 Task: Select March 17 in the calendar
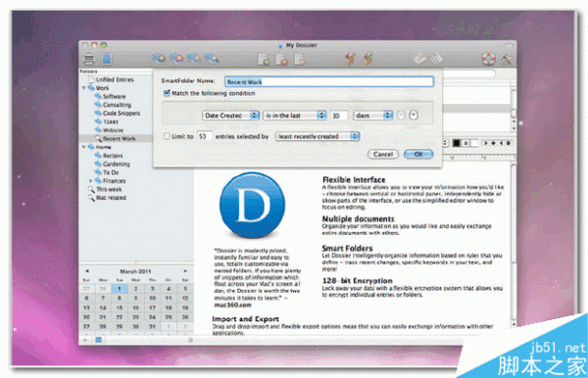(152, 307)
